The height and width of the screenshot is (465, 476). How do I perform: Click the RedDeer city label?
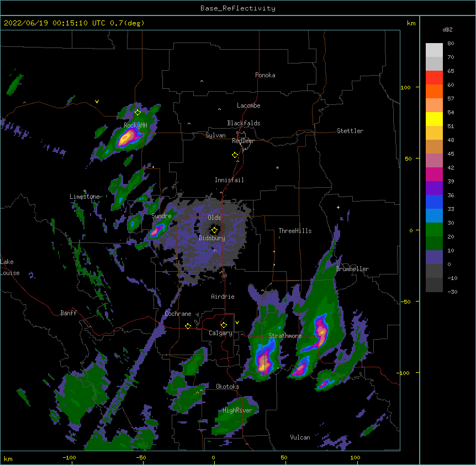coord(243,141)
